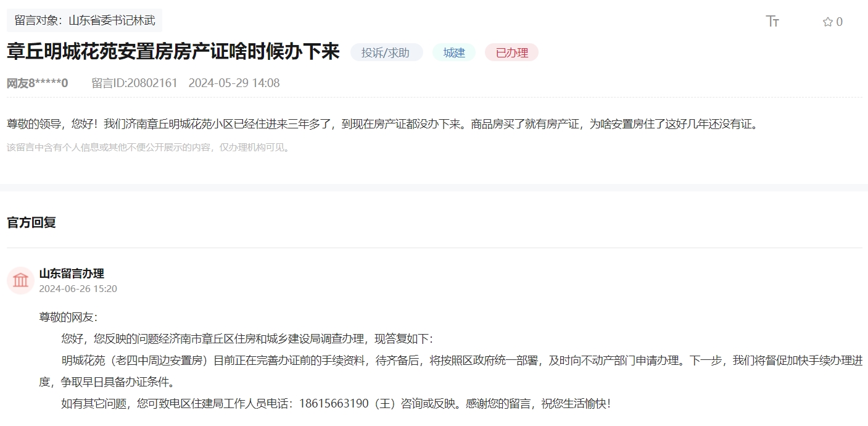Click the reply line mentioning 章丘区住房和城乡建设局
The width and height of the screenshot is (868, 426).
pyautogui.click(x=247, y=339)
